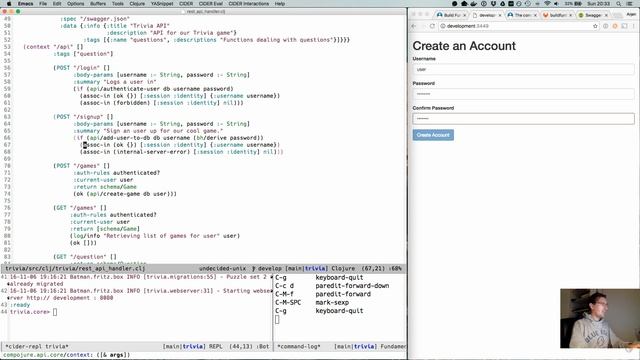The height and width of the screenshot is (360, 640).
Task: Click 'Clojure' major mode in mode line
Action: [343, 269]
